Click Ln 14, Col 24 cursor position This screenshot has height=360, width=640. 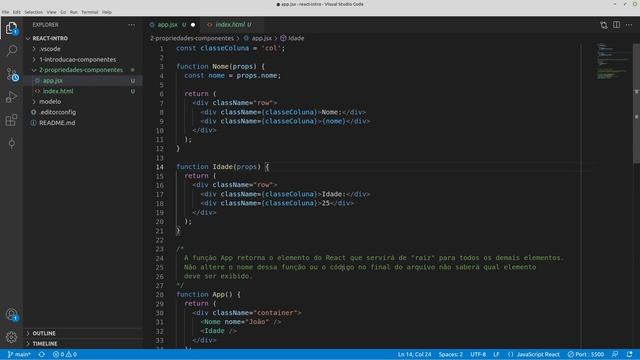pos(414,354)
